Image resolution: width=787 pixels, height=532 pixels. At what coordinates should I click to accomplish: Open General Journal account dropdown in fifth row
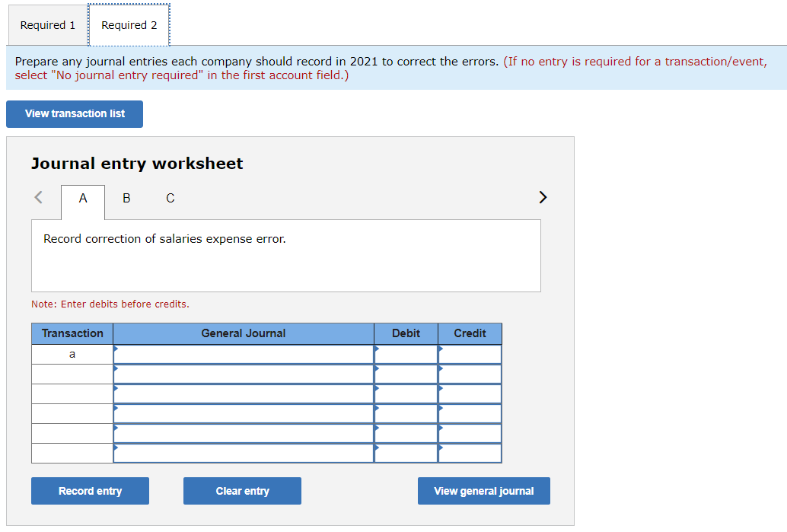coord(244,434)
